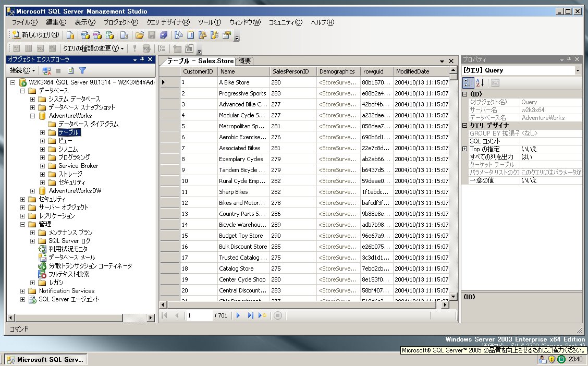Expand the AdventureWorksDW database node
The image size is (588, 366).
[33, 191]
